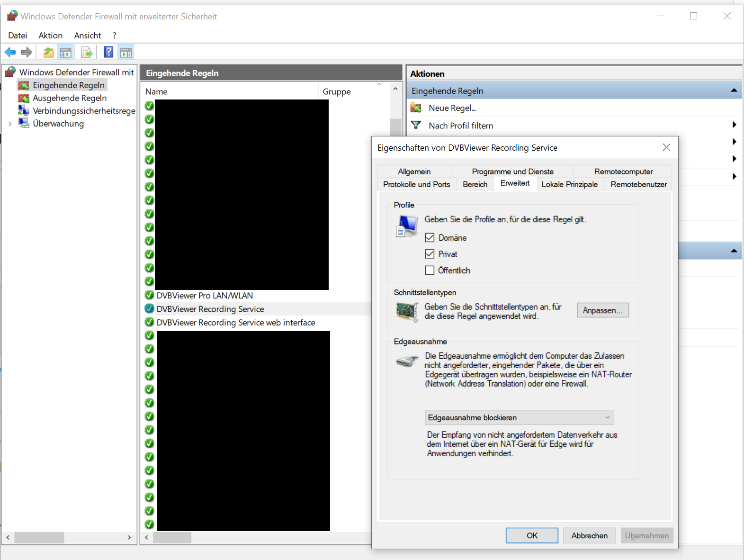This screenshot has height=560, width=744.
Task: Select DVBViewer Recording Service web interface rule
Action: [x=236, y=322]
